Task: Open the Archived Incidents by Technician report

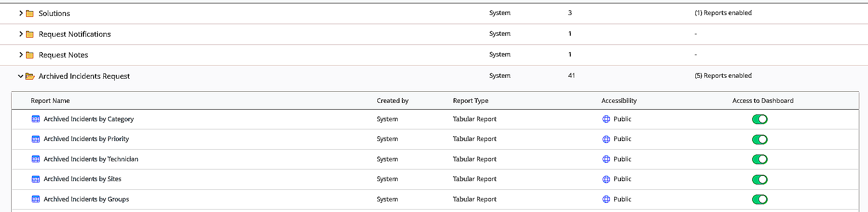Action: 91,159
